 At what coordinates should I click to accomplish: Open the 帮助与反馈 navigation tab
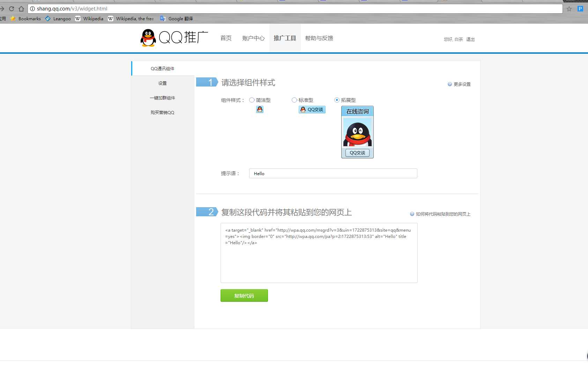tap(319, 38)
